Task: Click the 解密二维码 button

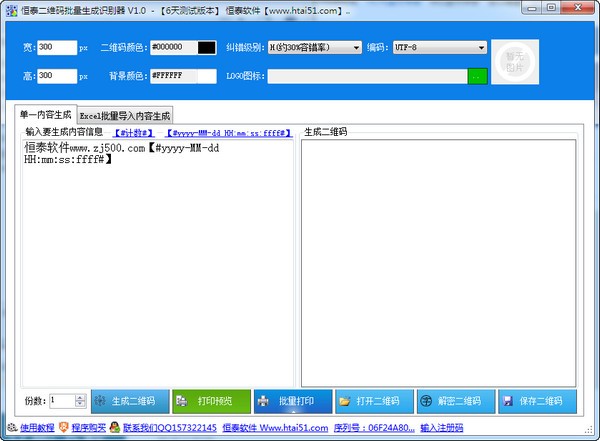Action: pos(456,401)
